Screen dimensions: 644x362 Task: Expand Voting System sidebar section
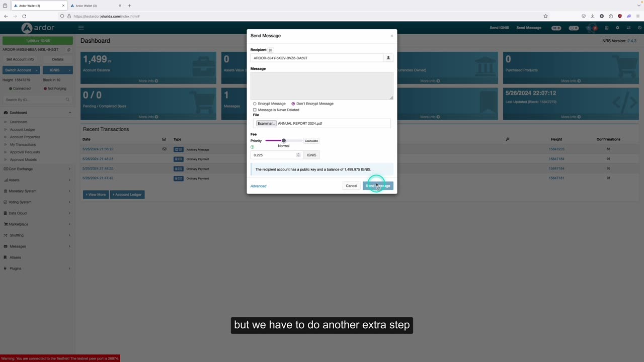tap(38, 202)
